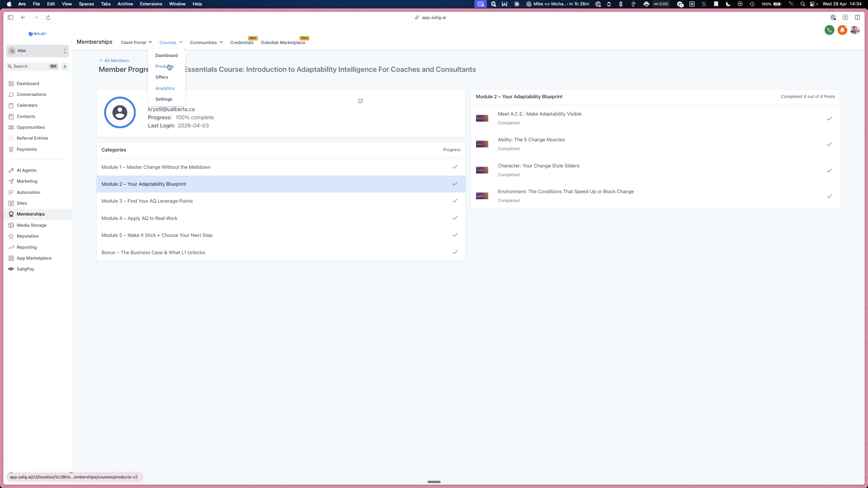Open SaligPay in sidebar
The height and width of the screenshot is (488, 868).
click(25, 269)
